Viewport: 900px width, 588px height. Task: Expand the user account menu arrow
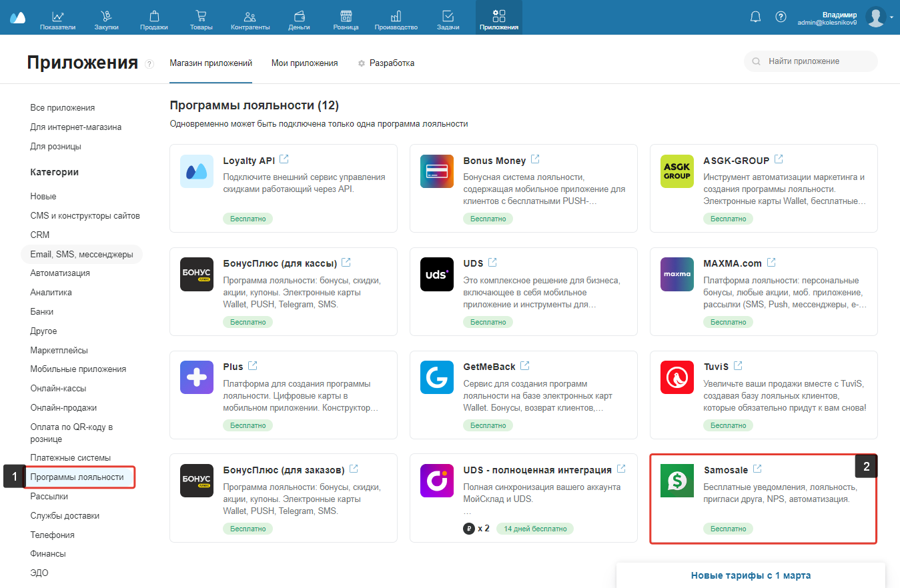pyautogui.click(x=892, y=18)
